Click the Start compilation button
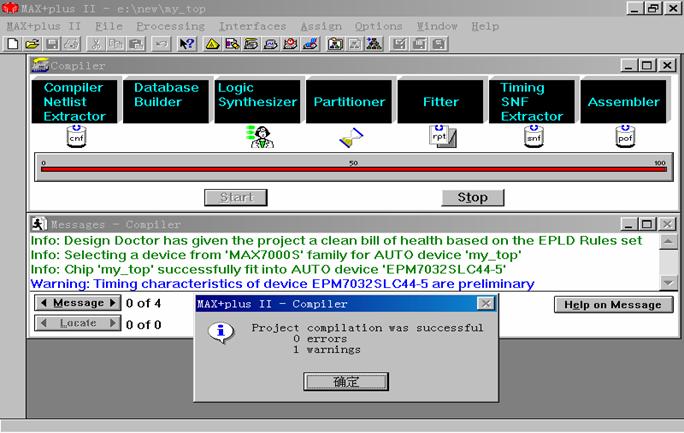This screenshot has width=684, height=433. [x=236, y=198]
